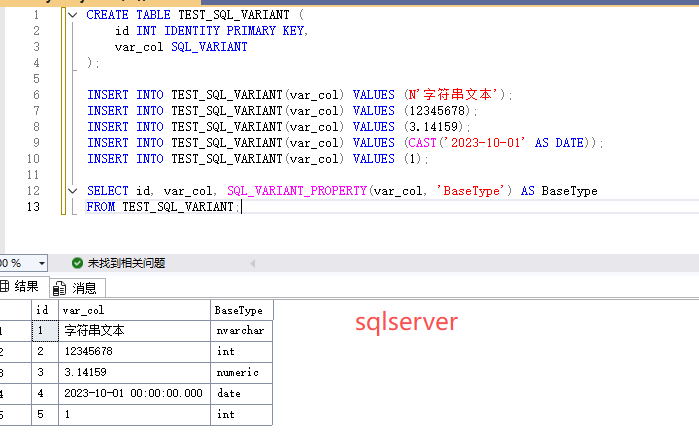Select the nvarchar BaseType cell
Screen dimensions: 699x434
tap(241, 331)
